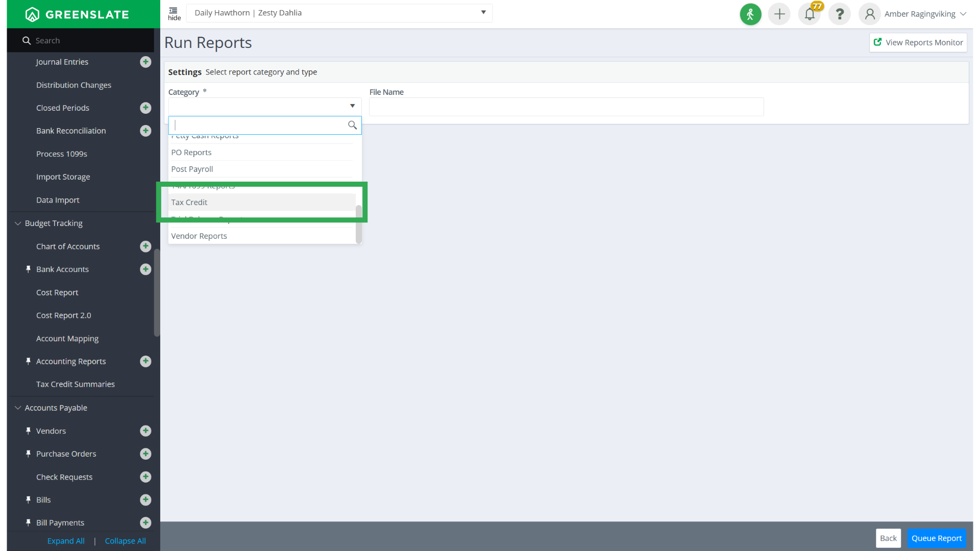The width and height of the screenshot is (980, 551).
Task: Open the help question mark
Action: [x=840, y=14]
